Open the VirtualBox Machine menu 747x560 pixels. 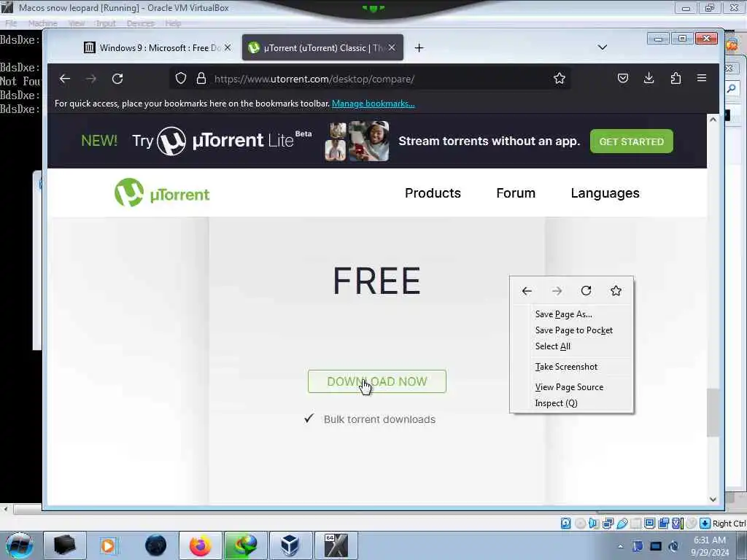(42, 23)
